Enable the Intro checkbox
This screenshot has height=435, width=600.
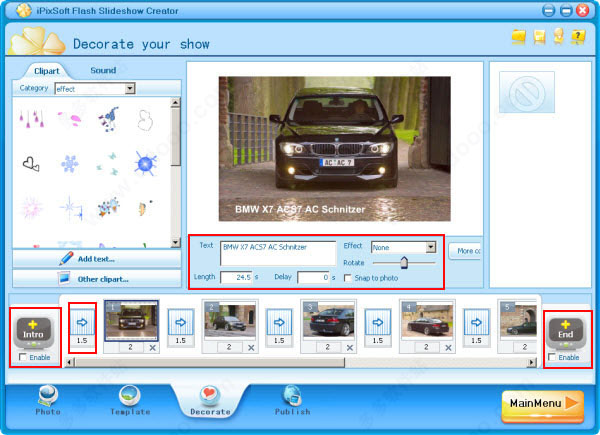(x=23, y=357)
